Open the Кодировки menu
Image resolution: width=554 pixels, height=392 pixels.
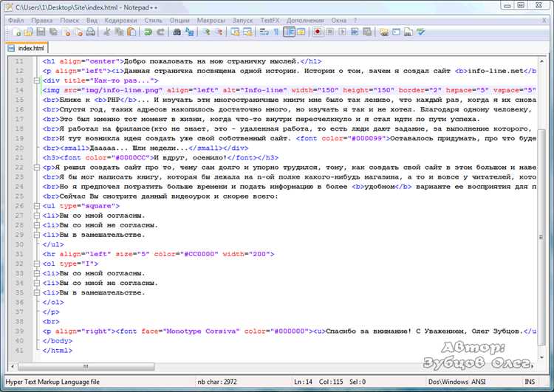(x=120, y=21)
